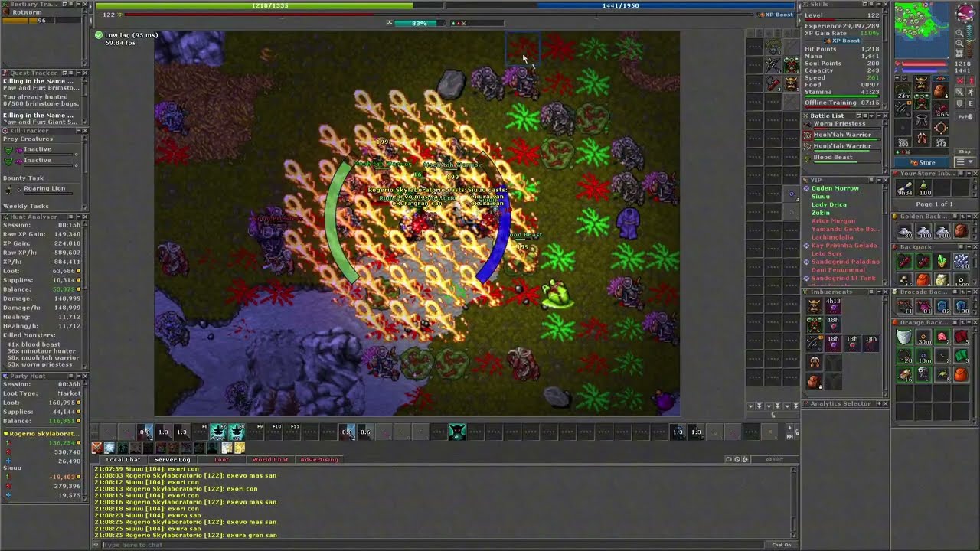This screenshot has height=551, width=980.
Task: Collapse the Skills panel
Action: click(880, 4)
